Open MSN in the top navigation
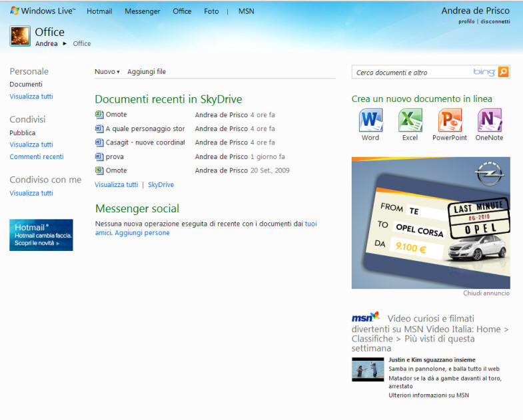 click(246, 11)
